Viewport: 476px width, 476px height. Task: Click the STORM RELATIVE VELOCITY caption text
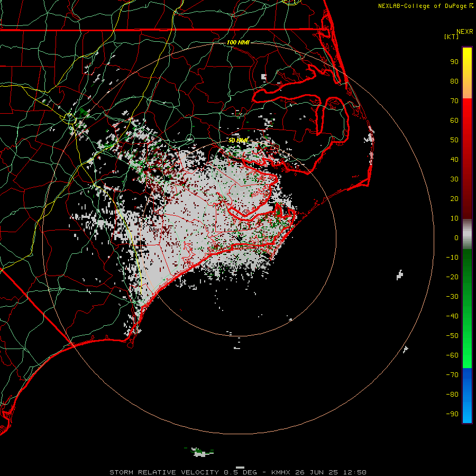[164, 472]
